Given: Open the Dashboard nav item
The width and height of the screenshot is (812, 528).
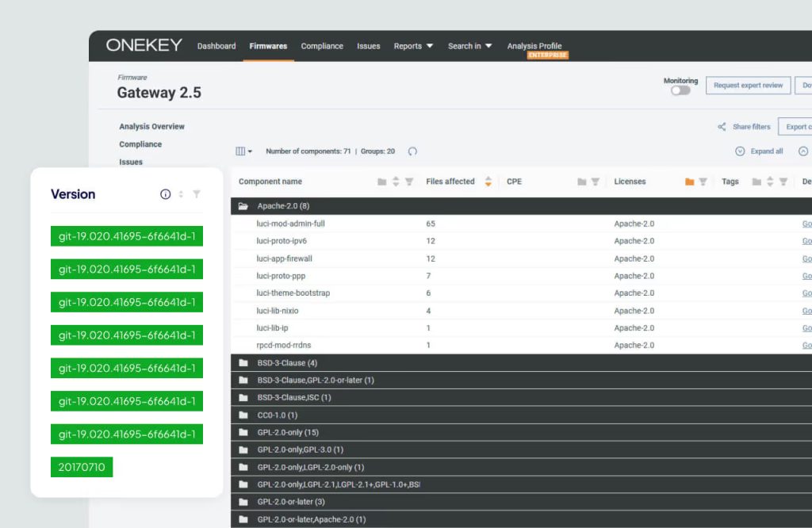Looking at the screenshot, I should (x=216, y=46).
